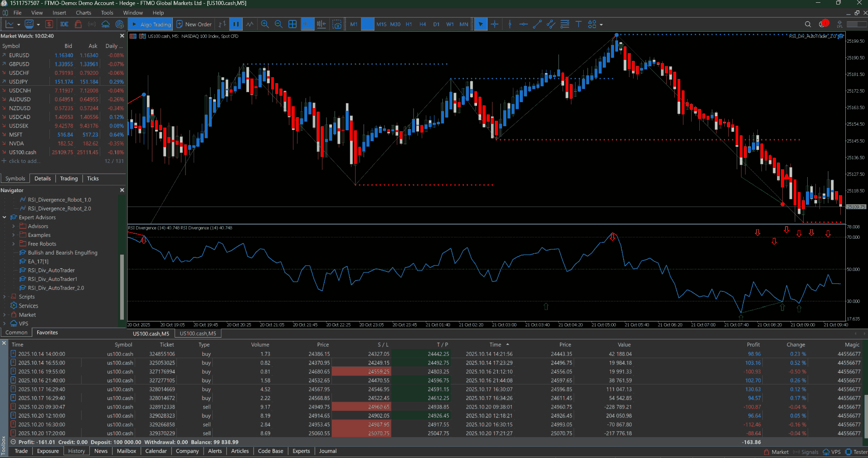Select the Trendline drawing tool
The width and height of the screenshot is (868, 458).
537,24
